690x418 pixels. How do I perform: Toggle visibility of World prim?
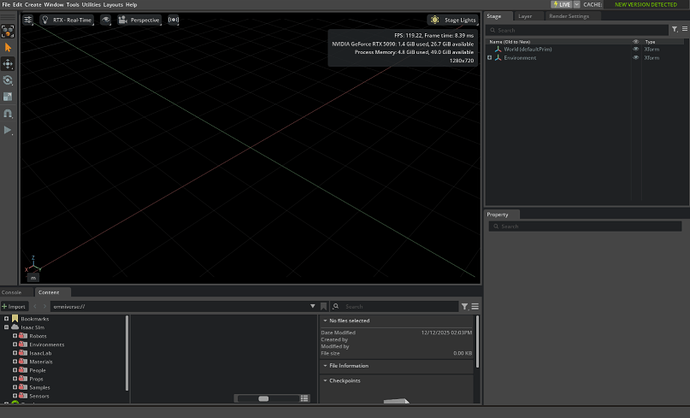click(635, 49)
